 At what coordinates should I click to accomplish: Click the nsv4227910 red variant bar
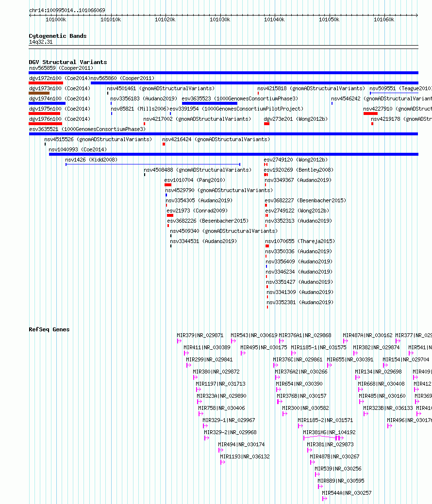pyautogui.click(x=370, y=114)
